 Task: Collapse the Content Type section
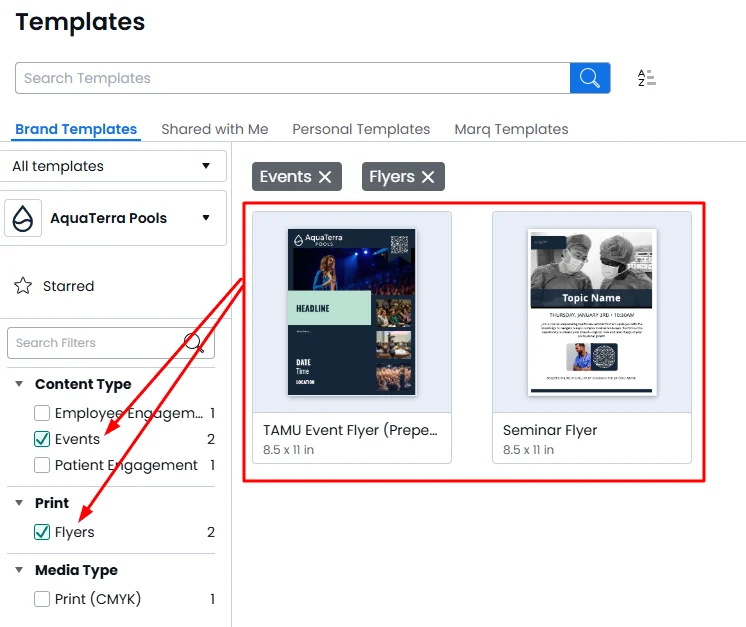[x=20, y=384]
